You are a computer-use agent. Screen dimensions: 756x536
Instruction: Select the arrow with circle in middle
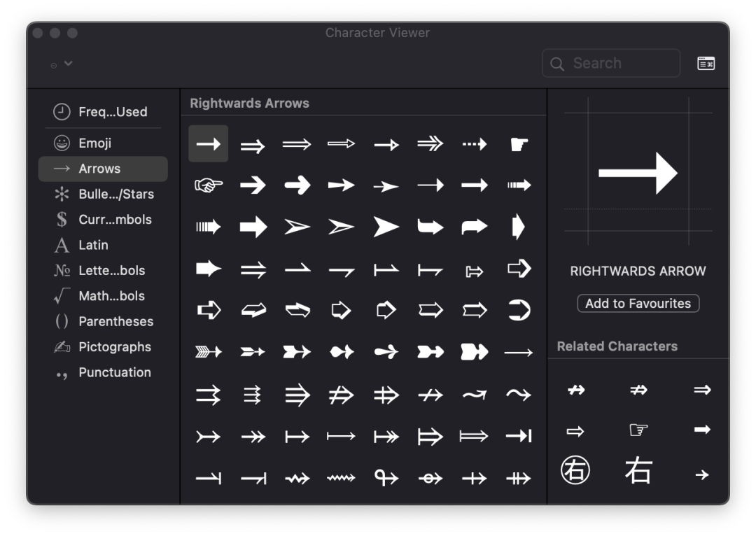[430, 478]
